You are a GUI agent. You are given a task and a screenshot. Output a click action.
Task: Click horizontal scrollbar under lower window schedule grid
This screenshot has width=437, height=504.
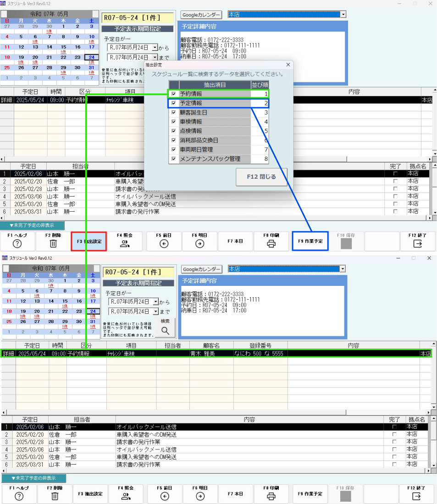tap(216, 412)
